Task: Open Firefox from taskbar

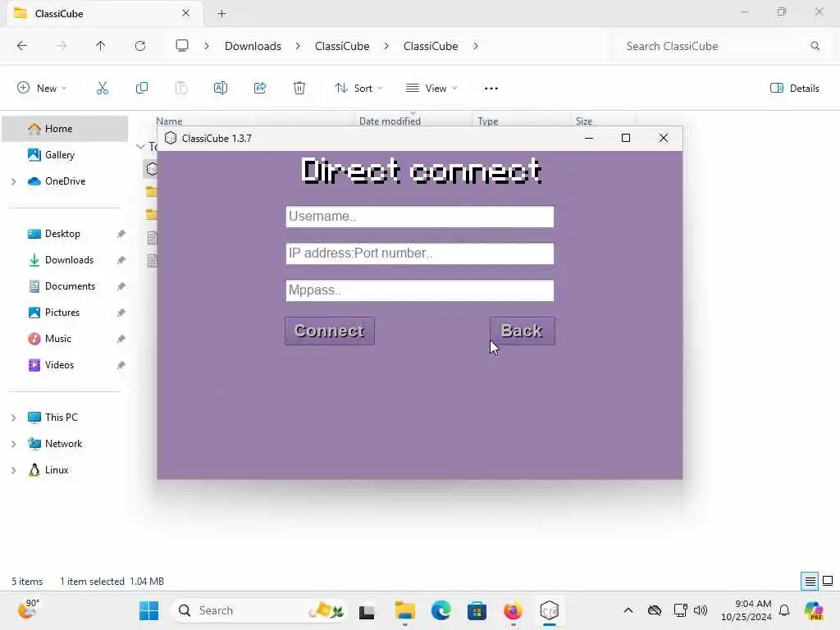Action: [514, 610]
